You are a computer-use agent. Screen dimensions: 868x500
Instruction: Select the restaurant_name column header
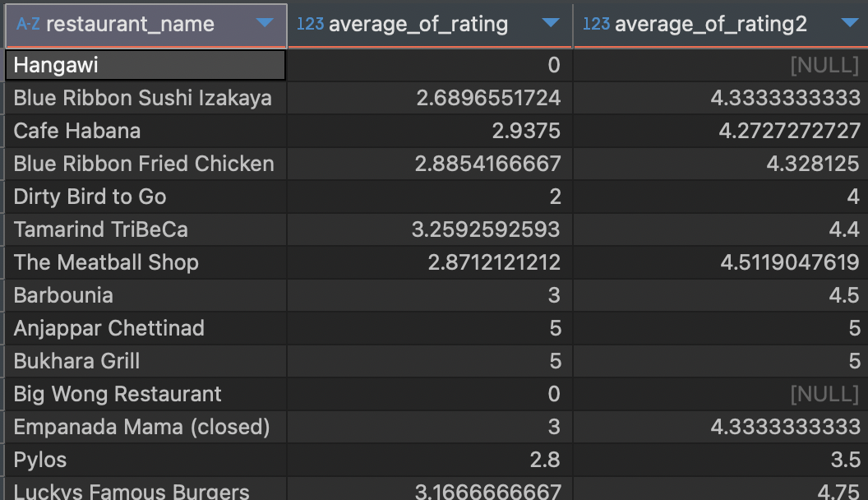pyautogui.click(x=146, y=25)
